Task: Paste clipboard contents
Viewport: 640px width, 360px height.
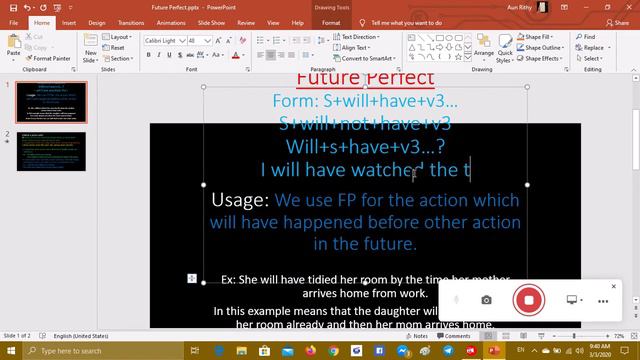Action: pos(13,48)
